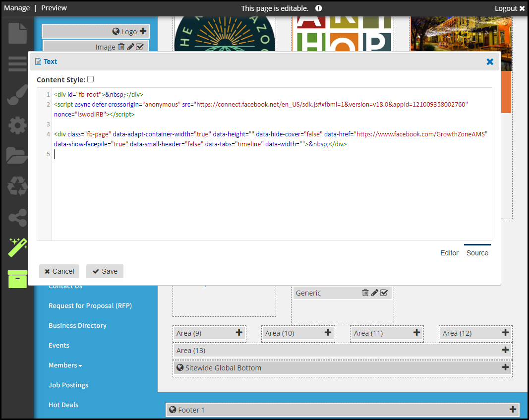Edit the Generic item with pencil icon
Viewport: 529px width, 420px height.
(x=374, y=293)
